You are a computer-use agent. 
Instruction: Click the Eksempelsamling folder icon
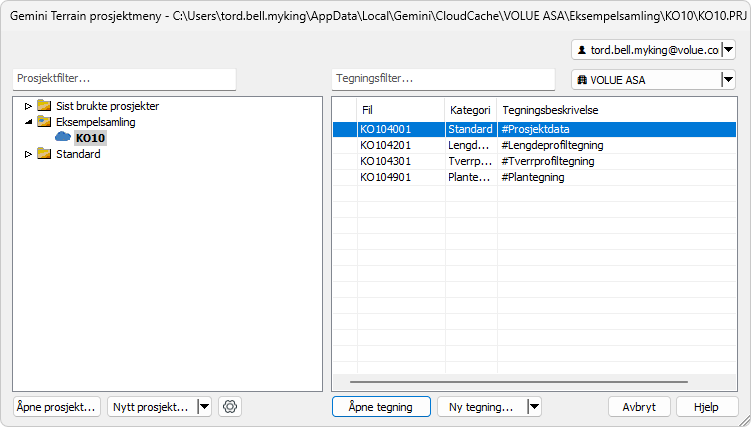point(44,122)
